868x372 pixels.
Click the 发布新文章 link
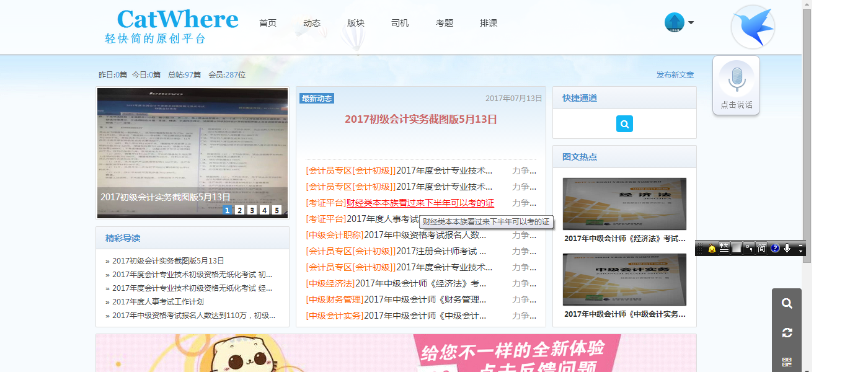tap(675, 75)
